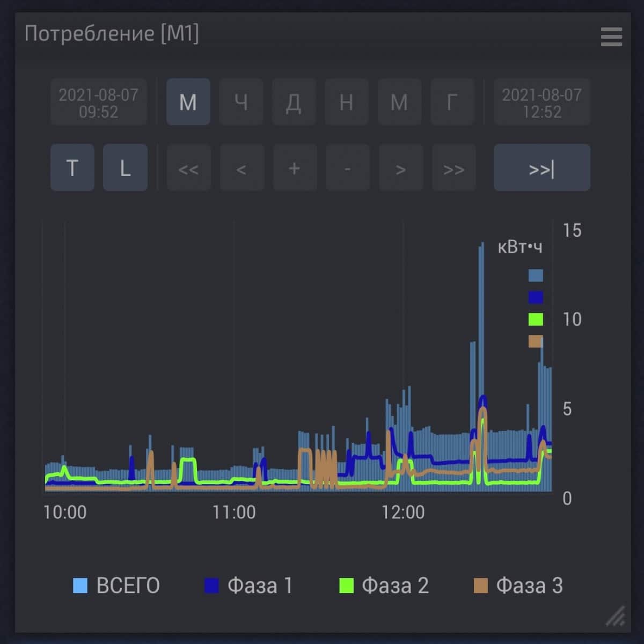Screen dimensions: 644x644
Task: Step far back with the << button
Action: [188, 167]
